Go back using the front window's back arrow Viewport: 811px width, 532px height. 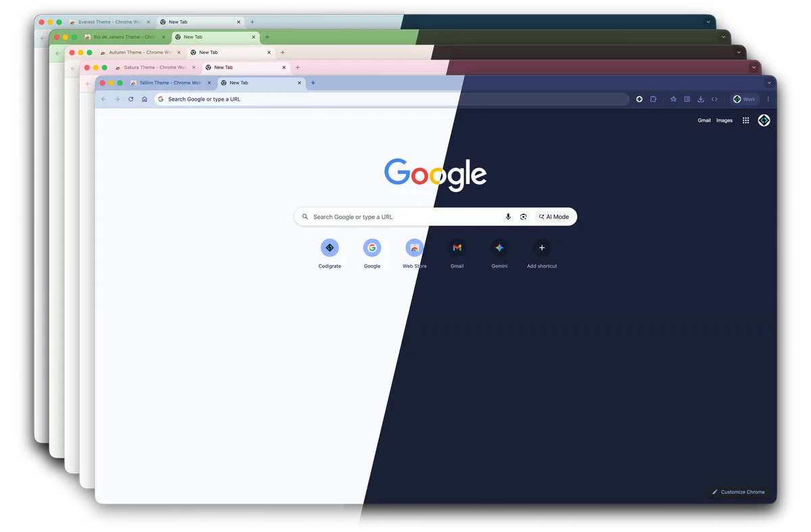click(x=103, y=99)
